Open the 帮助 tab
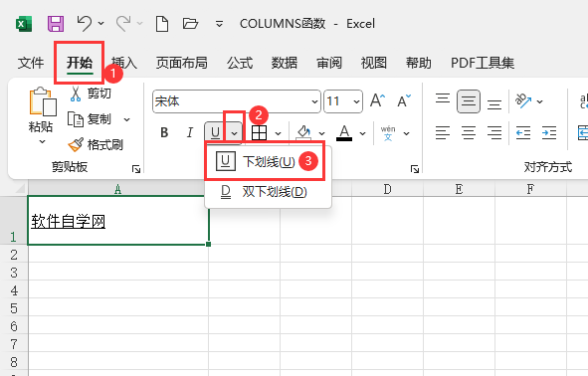This screenshot has height=376, width=588. pyautogui.click(x=419, y=63)
